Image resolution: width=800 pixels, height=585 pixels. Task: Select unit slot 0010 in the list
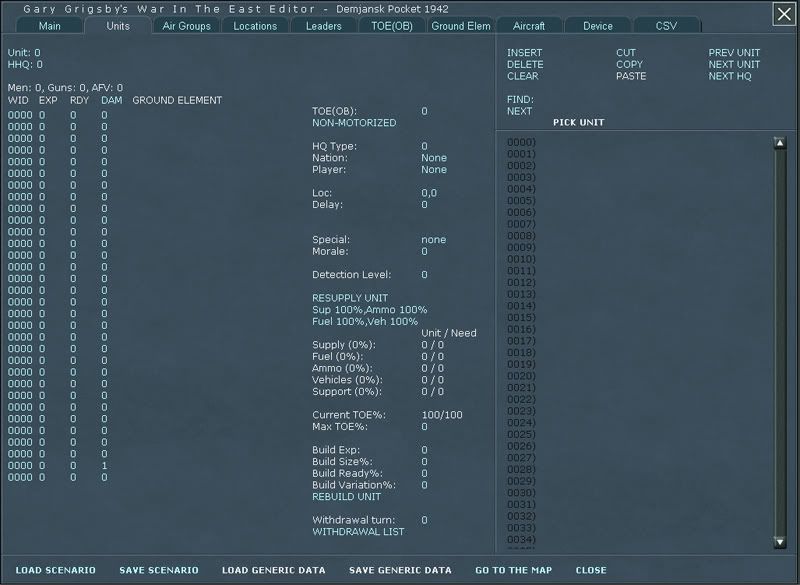pyautogui.click(x=521, y=259)
